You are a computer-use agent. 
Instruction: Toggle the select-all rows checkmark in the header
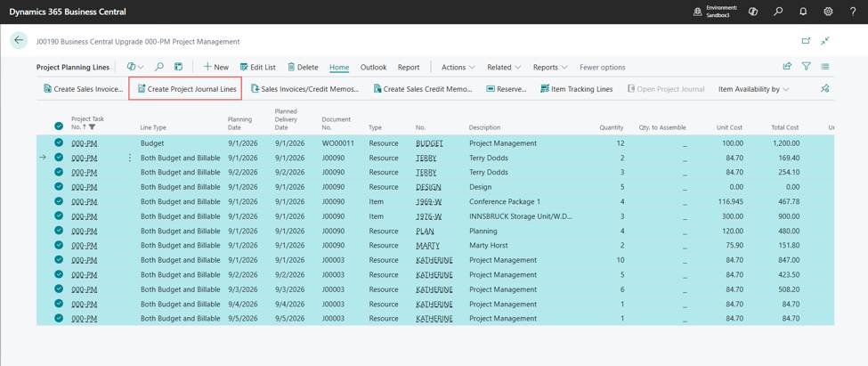click(59, 126)
